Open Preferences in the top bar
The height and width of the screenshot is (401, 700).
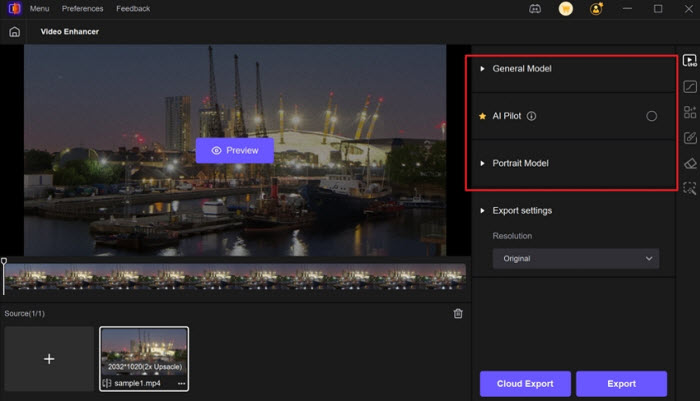[83, 8]
